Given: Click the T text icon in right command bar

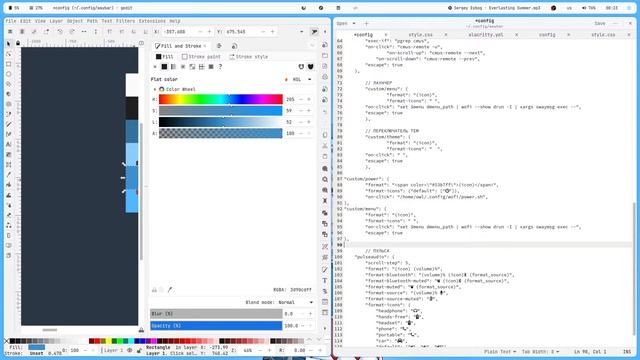Looking at the screenshot, I should (x=325, y=280).
